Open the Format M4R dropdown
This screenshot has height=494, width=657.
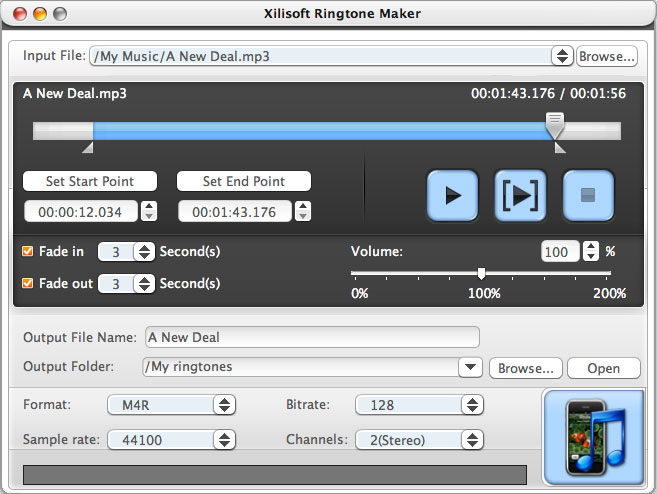[x=171, y=405]
